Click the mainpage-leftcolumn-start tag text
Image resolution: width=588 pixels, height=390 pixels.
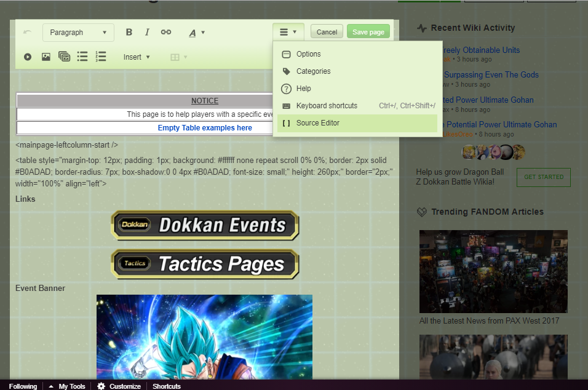pyautogui.click(x=67, y=145)
